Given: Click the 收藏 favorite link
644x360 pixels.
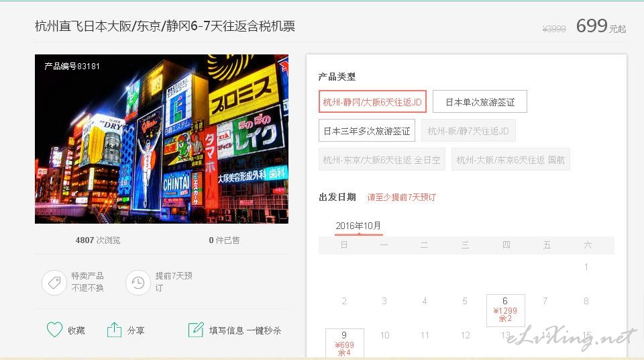Looking at the screenshot, I should [x=76, y=330].
